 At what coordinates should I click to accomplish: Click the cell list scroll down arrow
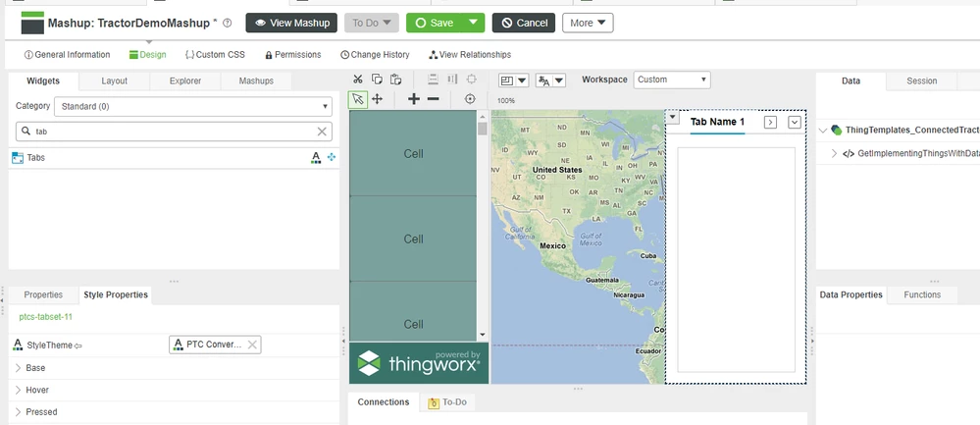coord(482,336)
